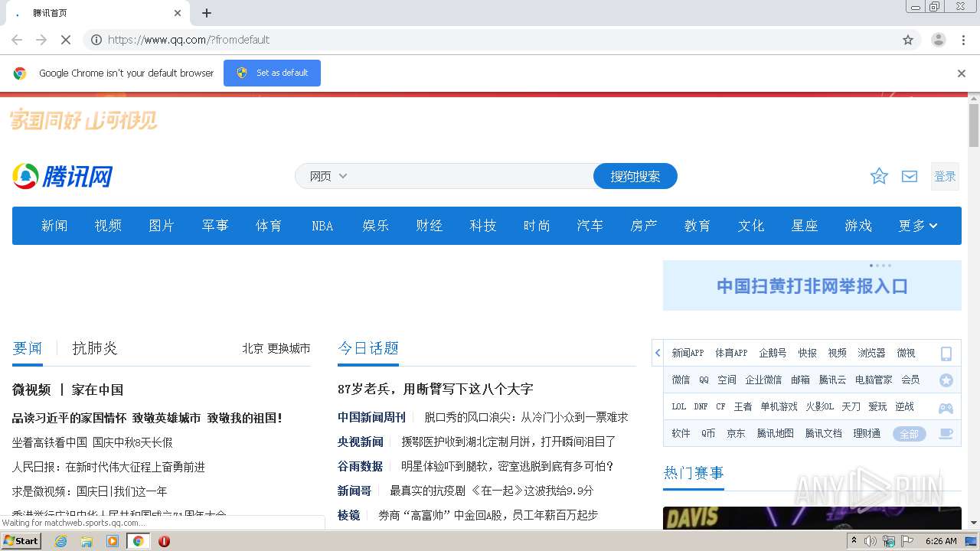Open the 京东 link
Image resolution: width=980 pixels, height=551 pixels.
(736, 433)
